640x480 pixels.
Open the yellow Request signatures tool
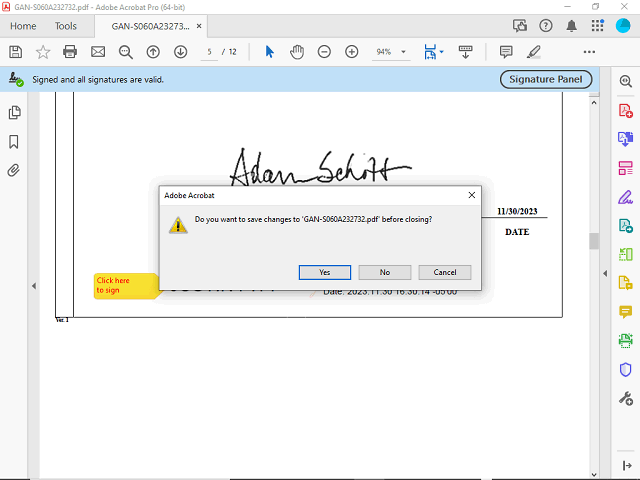pyautogui.click(x=625, y=282)
